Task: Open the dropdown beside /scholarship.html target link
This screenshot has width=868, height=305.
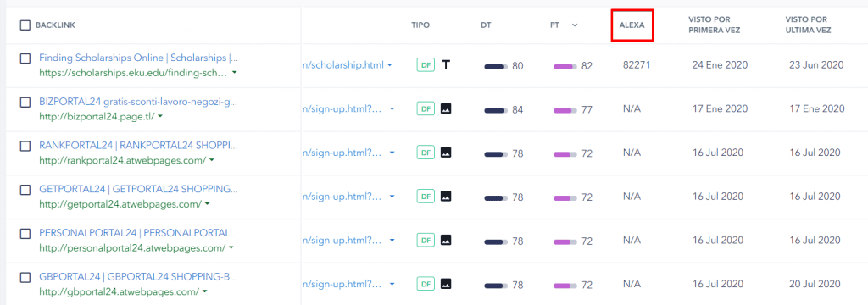Action: [x=390, y=65]
